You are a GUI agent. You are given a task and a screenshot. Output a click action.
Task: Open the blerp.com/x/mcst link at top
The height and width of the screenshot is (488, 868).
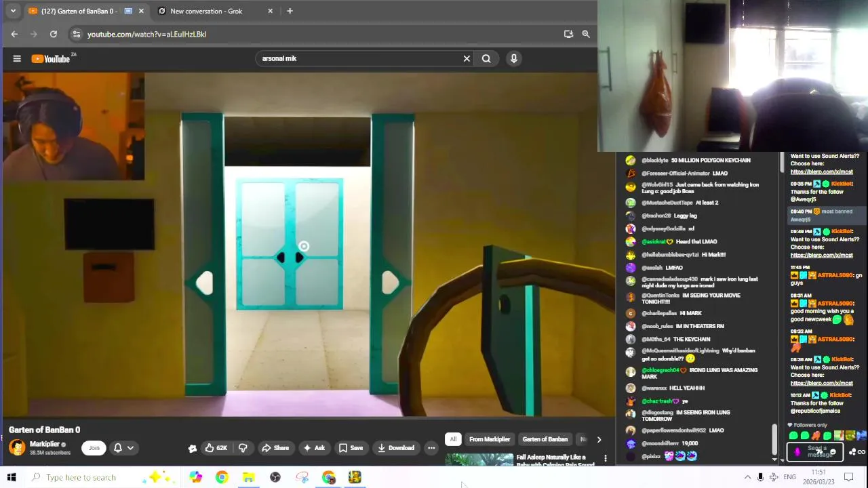[x=822, y=171]
